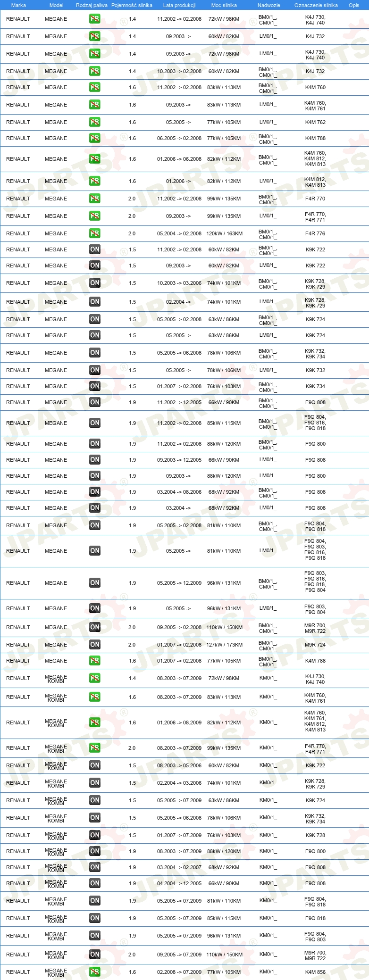Click the Rodzaj paliwa column header
This screenshot has height=980, width=369.
pyautogui.click(x=92, y=5)
